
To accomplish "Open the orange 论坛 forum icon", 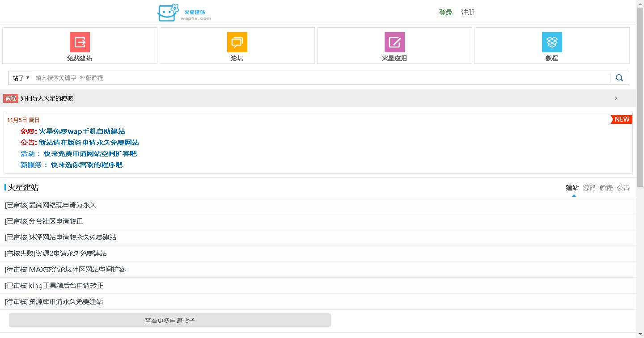I will (237, 42).
